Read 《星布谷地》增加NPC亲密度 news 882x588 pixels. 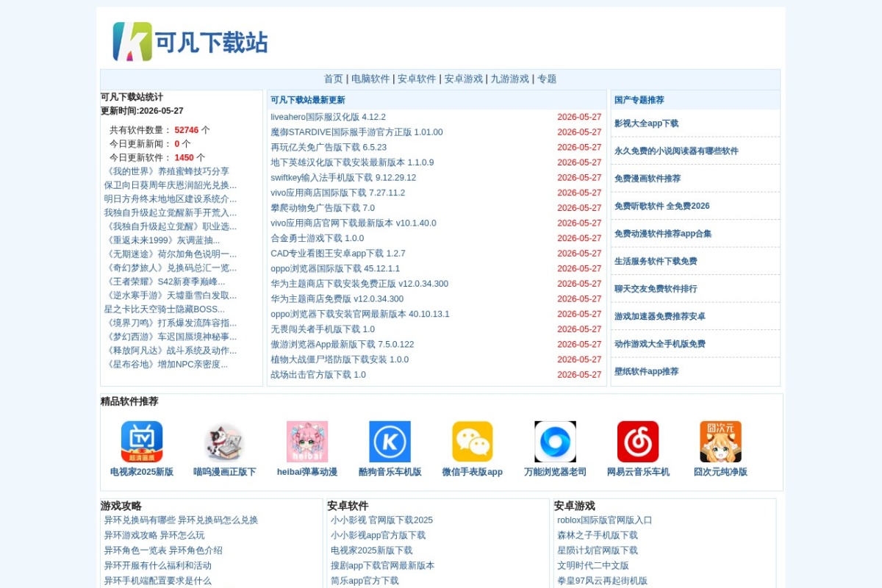pos(166,364)
